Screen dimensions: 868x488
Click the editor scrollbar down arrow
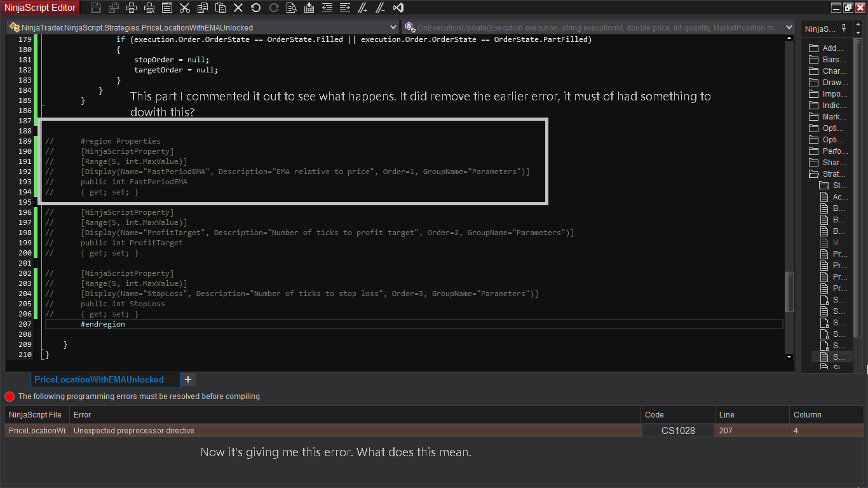click(790, 356)
